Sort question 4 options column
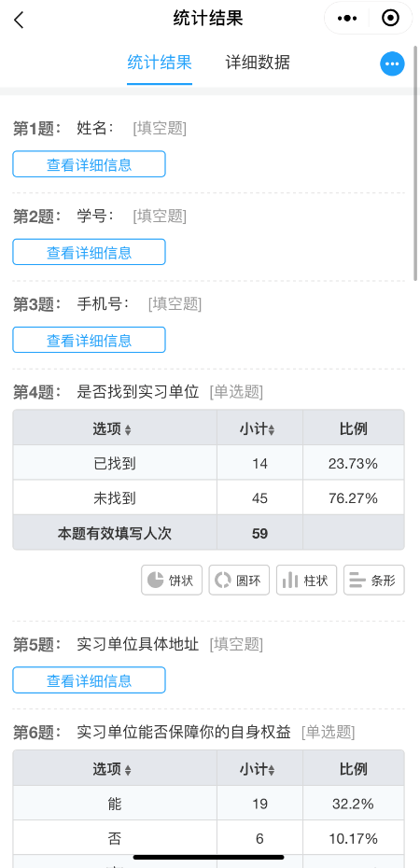 (x=128, y=429)
